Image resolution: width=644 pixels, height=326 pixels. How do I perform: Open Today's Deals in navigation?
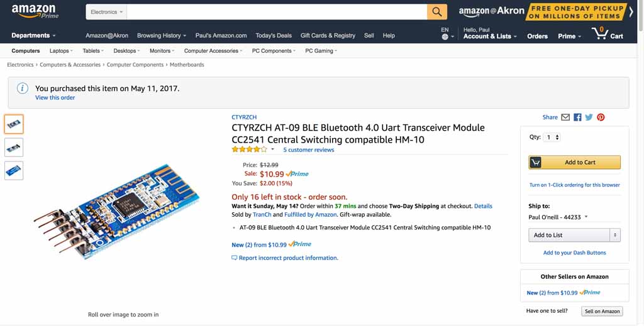pos(274,36)
